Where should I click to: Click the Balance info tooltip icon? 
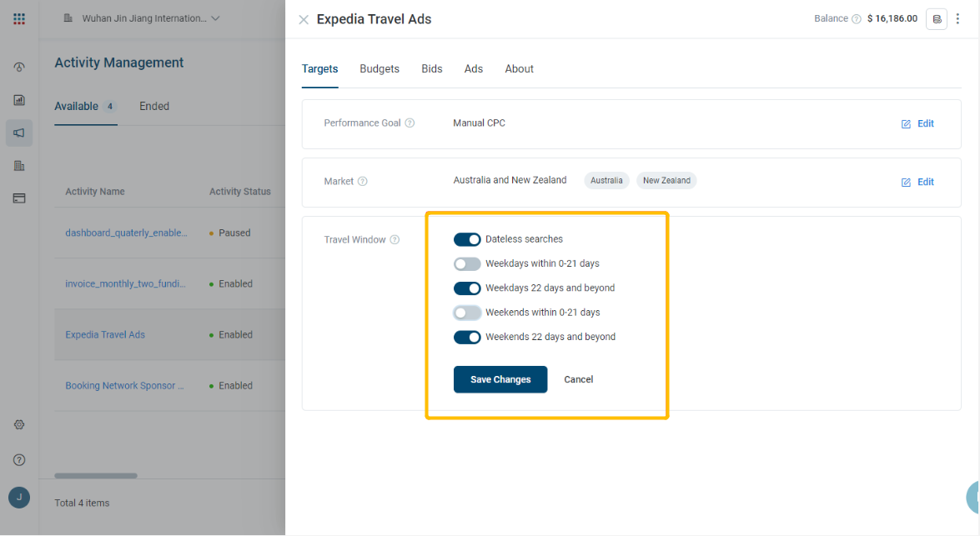pos(857,18)
